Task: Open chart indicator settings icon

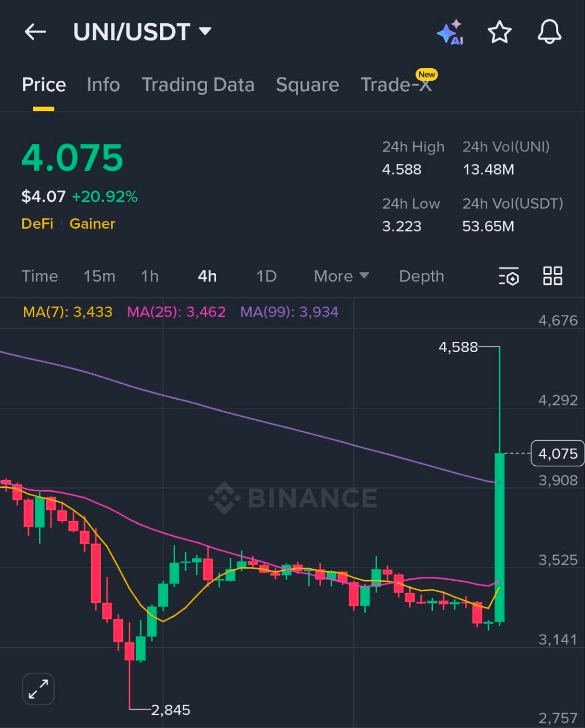Action: click(509, 276)
